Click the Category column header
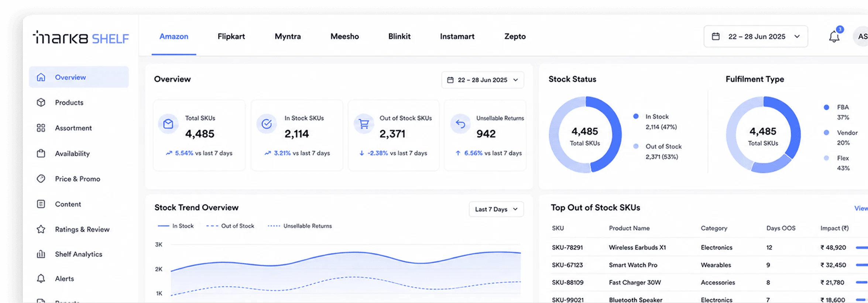This screenshot has height=303, width=868. pyautogui.click(x=714, y=228)
